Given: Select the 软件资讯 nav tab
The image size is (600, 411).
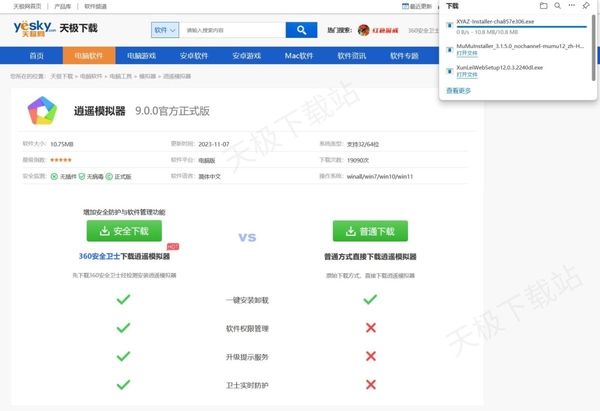Looking at the screenshot, I should (x=352, y=55).
